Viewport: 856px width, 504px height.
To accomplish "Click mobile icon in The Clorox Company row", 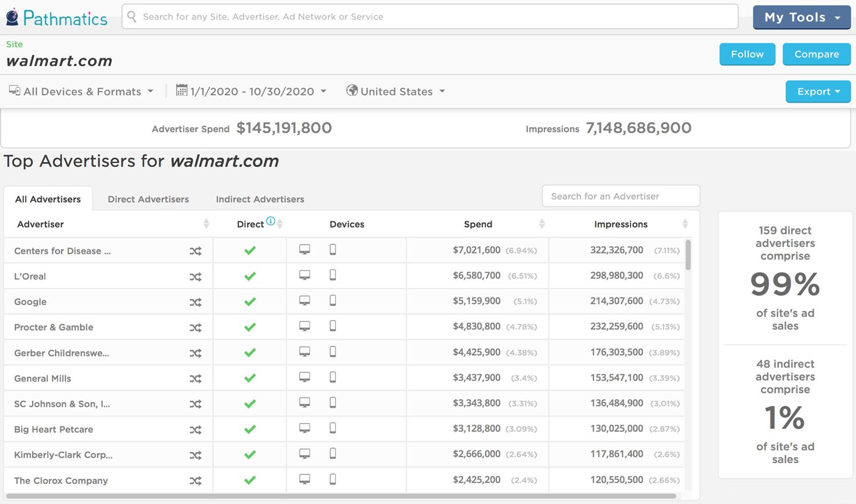I will pos(333,479).
